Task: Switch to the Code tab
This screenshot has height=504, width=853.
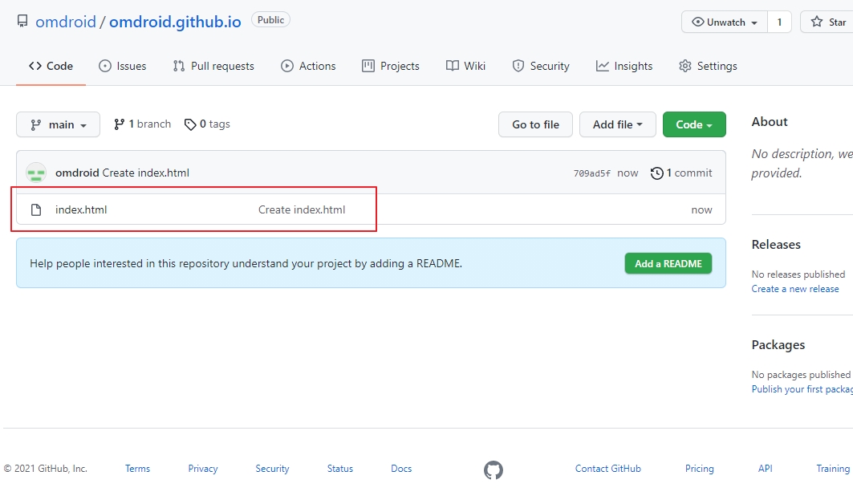Action: click(51, 66)
